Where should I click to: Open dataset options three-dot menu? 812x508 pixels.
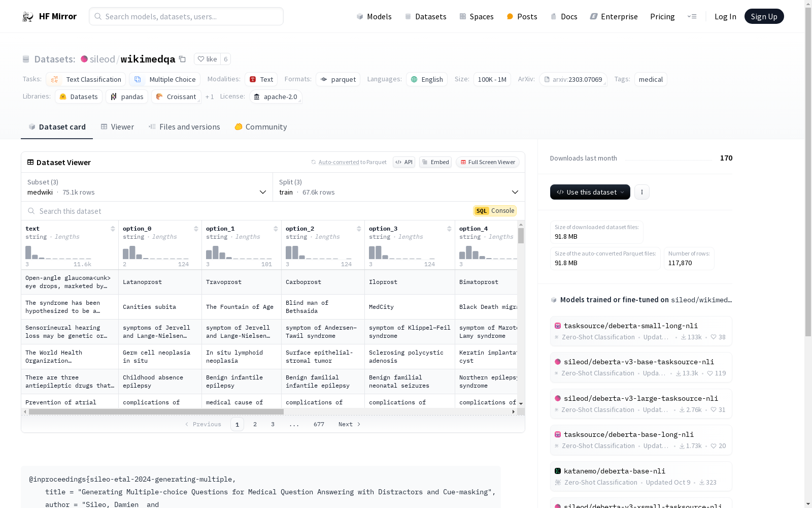642,192
